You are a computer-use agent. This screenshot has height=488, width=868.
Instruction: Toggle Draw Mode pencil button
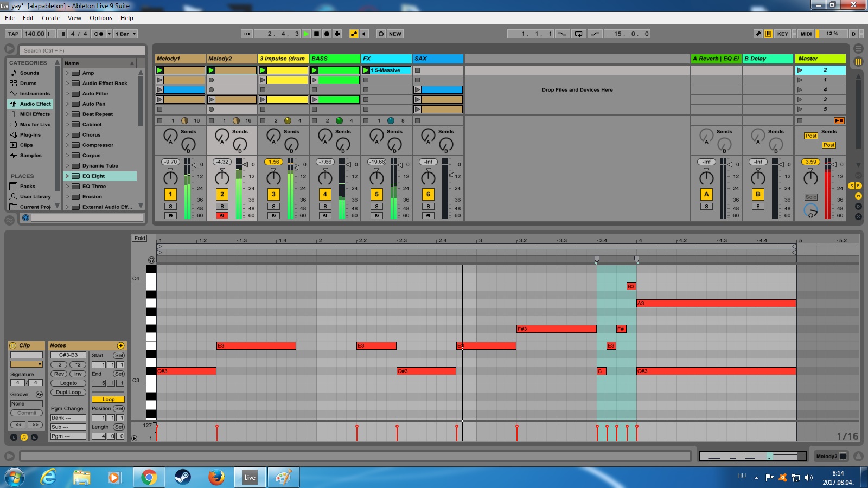pos(758,34)
